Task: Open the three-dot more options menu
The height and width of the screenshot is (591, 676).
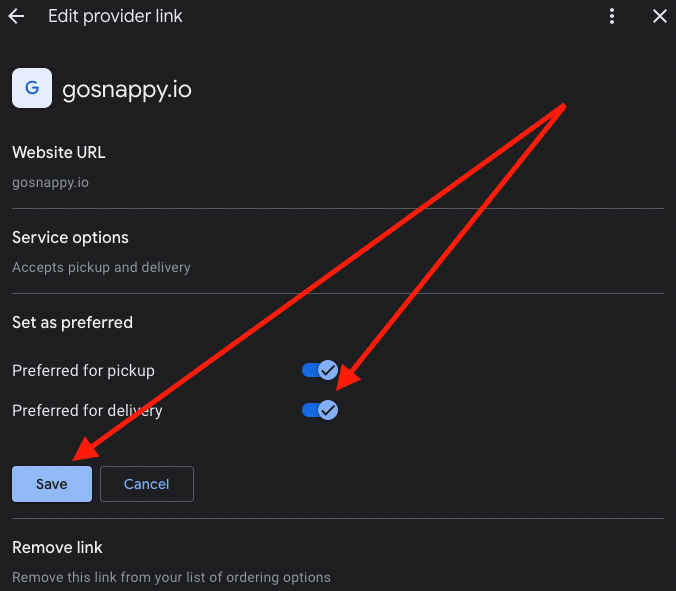Action: coord(612,17)
